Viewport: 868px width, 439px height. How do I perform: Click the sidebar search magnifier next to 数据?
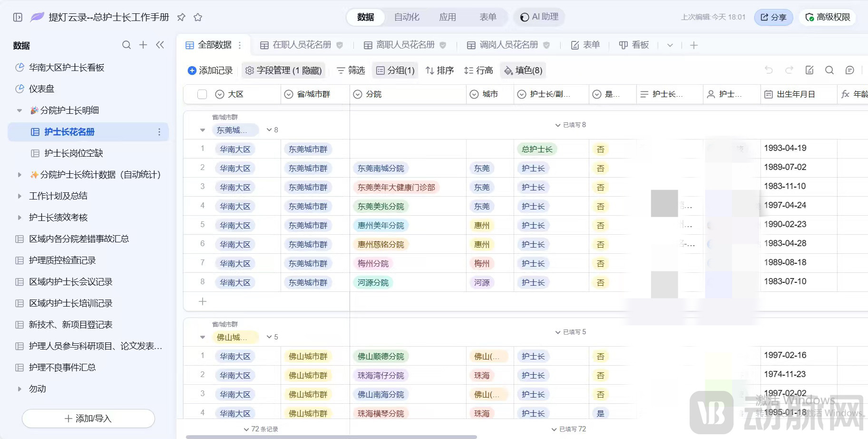click(x=126, y=45)
